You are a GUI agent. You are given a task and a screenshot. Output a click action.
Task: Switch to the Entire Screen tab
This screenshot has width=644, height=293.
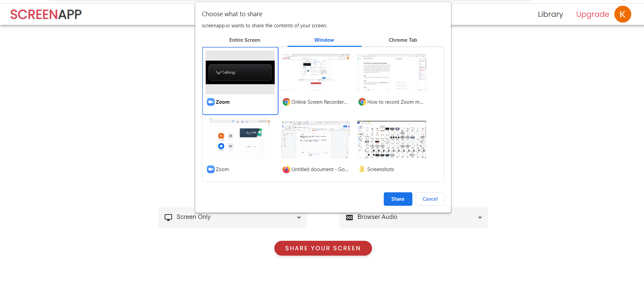[x=245, y=40]
